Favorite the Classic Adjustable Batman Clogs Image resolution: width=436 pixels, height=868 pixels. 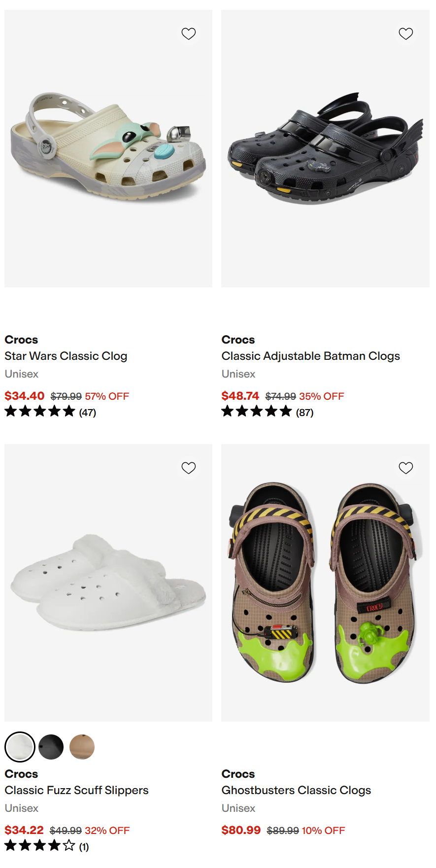pyautogui.click(x=405, y=34)
